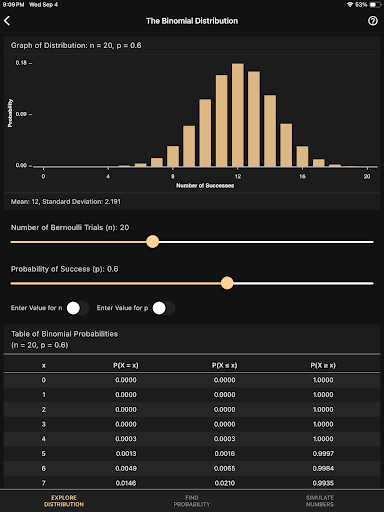Tap the bar at 8 successes
Image resolution: width=384 pixels, height=512 pixels.
(x=173, y=156)
